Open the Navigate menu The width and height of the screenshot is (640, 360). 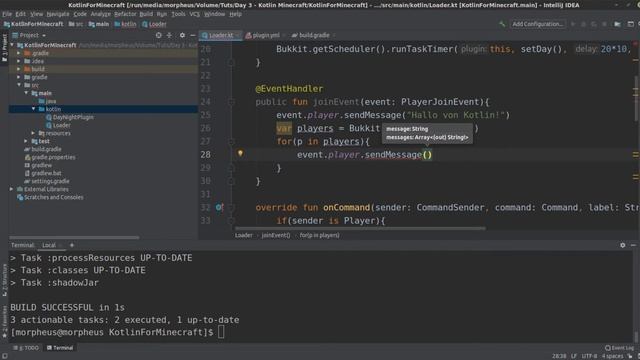[x=58, y=14]
